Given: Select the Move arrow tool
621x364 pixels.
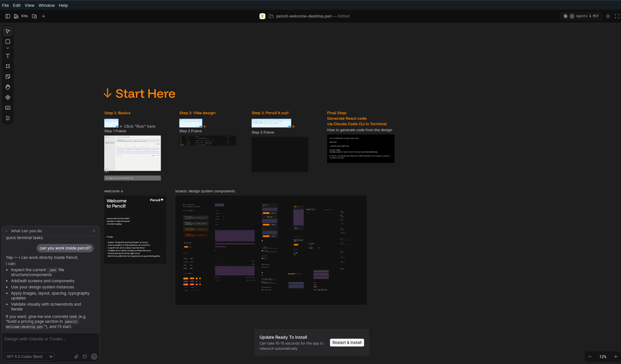Looking at the screenshot, I should click(8, 31).
